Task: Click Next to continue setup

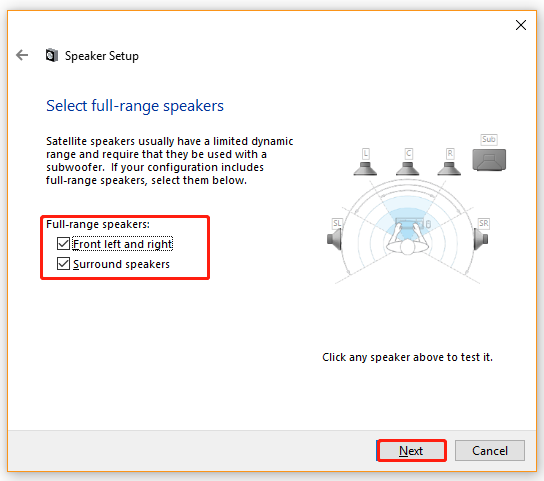Action: pyautogui.click(x=411, y=450)
